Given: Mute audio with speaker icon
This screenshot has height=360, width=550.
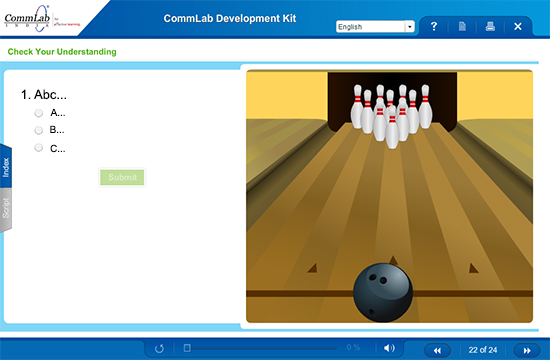Looking at the screenshot, I should click(389, 348).
